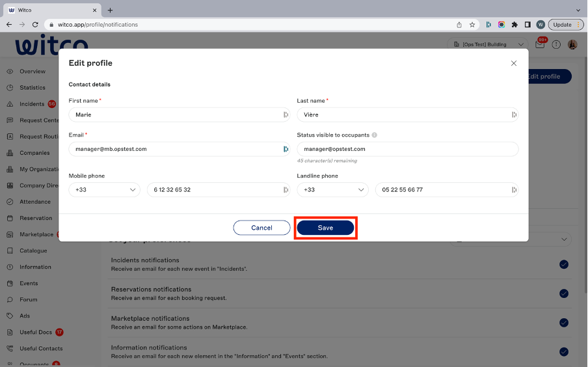This screenshot has height=367, width=588.
Task: Open a new browser tab
Action: pyautogui.click(x=111, y=10)
